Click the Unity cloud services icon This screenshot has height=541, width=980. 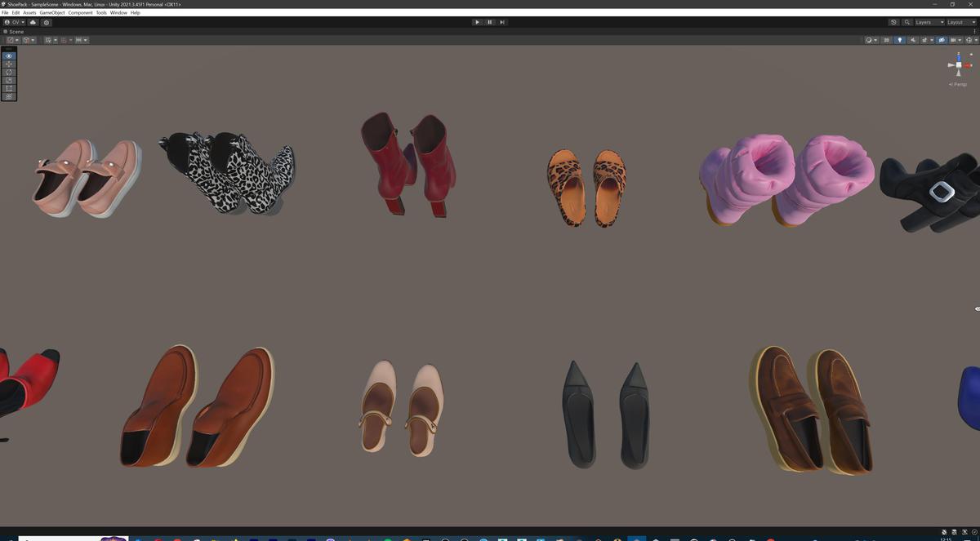33,22
